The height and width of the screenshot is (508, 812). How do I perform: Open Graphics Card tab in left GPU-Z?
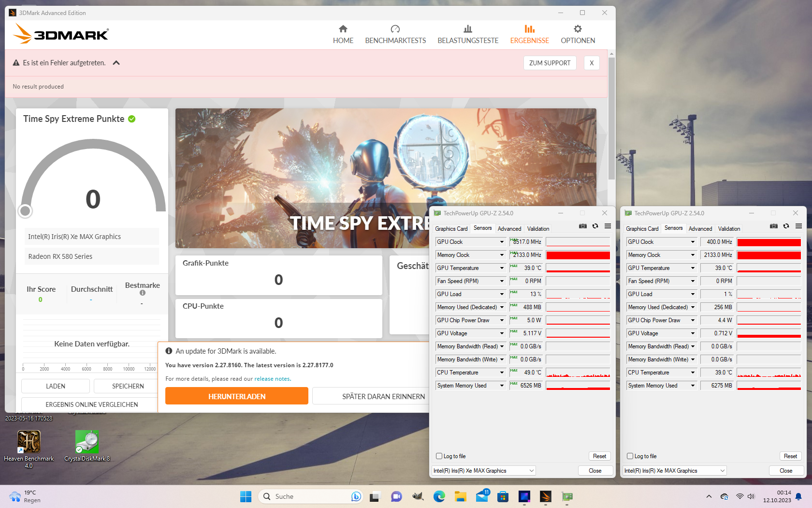click(x=451, y=229)
